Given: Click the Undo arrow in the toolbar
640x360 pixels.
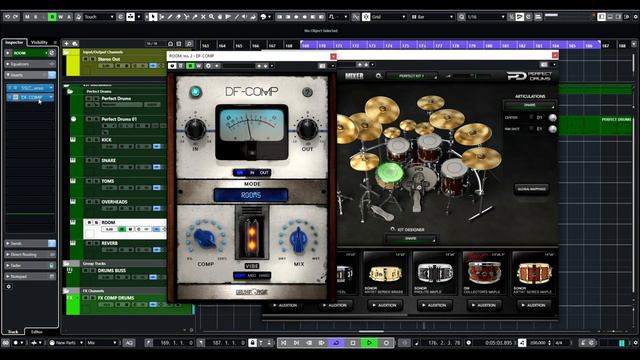Looking at the screenshot, I should [7, 17].
